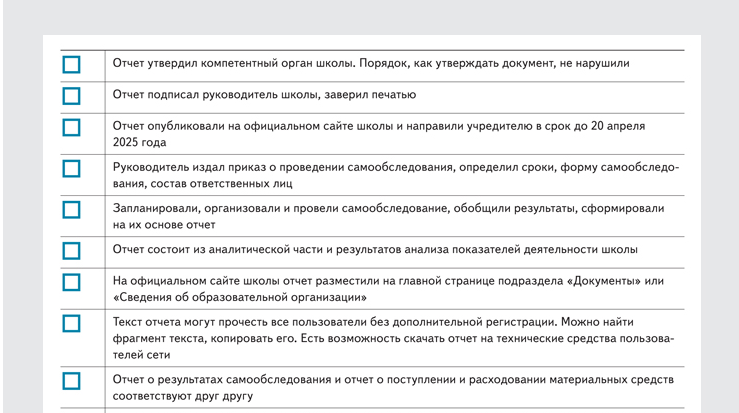
Task: Tick the 'Запланировали, организовали и провели самообследование' checkbox
Action: pos(71,210)
